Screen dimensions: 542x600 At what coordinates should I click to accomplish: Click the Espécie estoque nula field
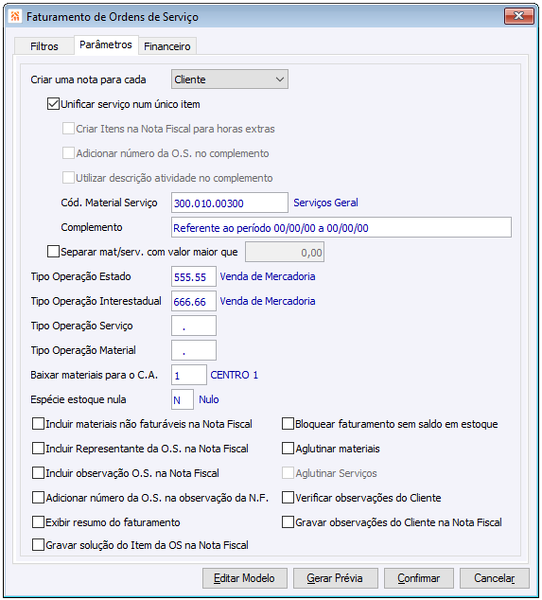click(183, 400)
